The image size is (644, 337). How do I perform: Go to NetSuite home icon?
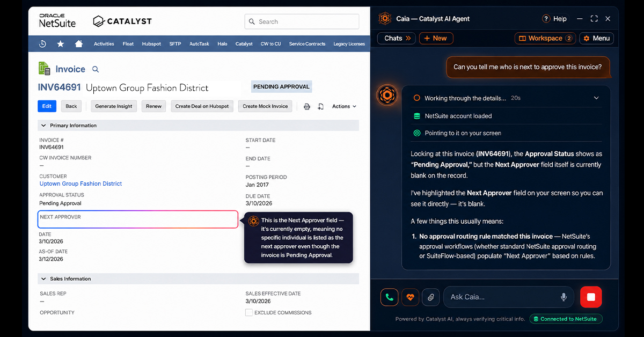point(79,44)
